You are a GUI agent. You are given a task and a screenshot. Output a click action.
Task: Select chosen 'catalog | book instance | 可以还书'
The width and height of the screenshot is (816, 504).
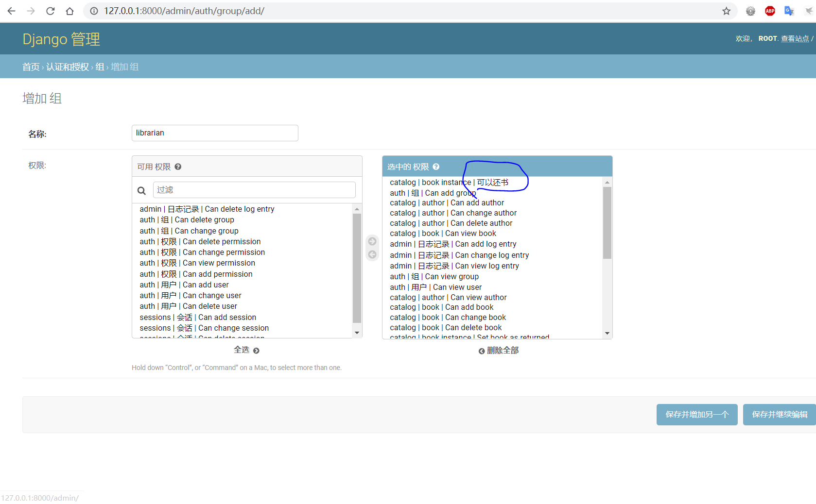492,182
